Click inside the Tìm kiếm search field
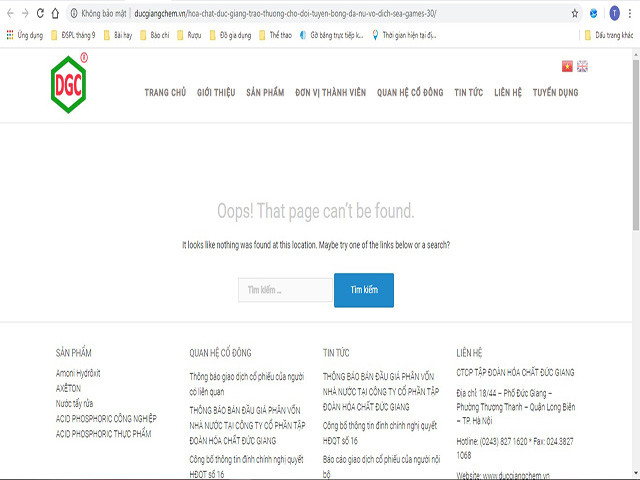Viewport: 640px width, 480px height. pyautogui.click(x=285, y=290)
